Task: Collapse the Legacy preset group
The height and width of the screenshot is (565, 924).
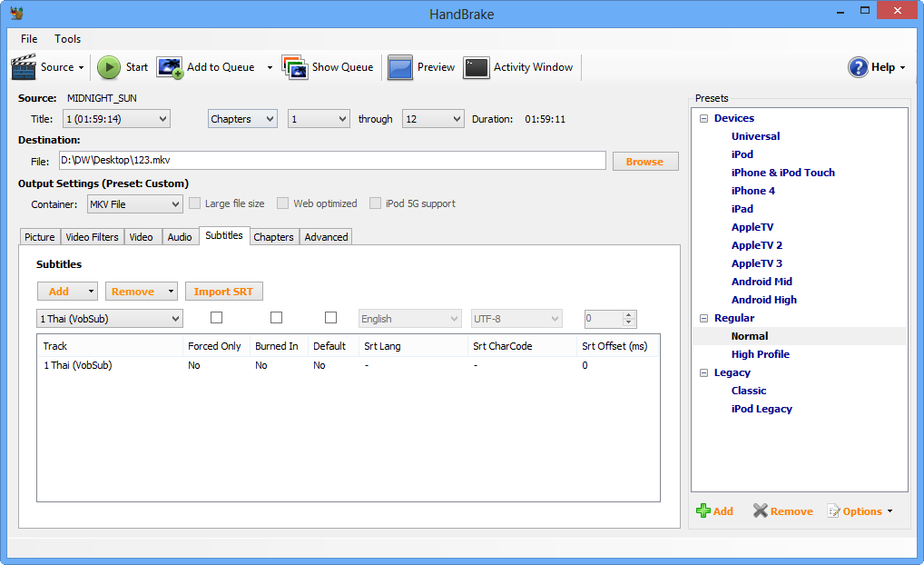Action: [x=703, y=372]
